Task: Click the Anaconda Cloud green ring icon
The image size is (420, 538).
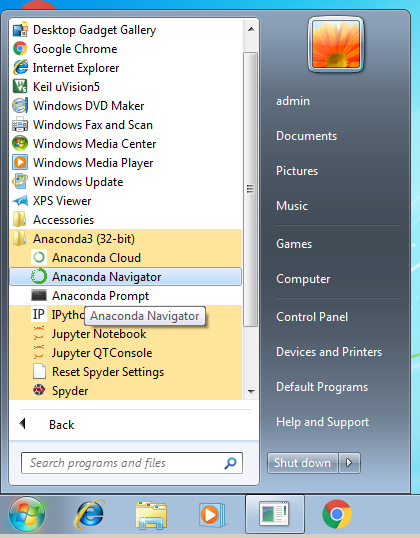Action: point(39,257)
